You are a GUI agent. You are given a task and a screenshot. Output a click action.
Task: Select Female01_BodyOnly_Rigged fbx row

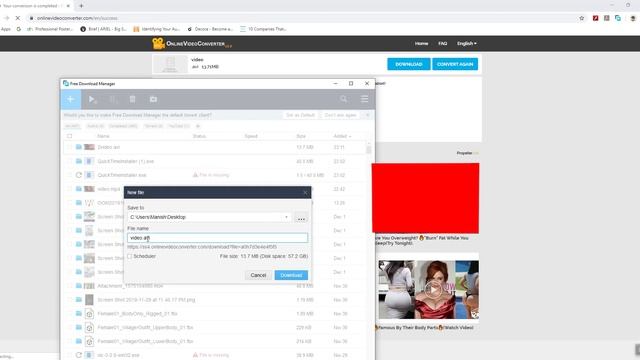215,314
